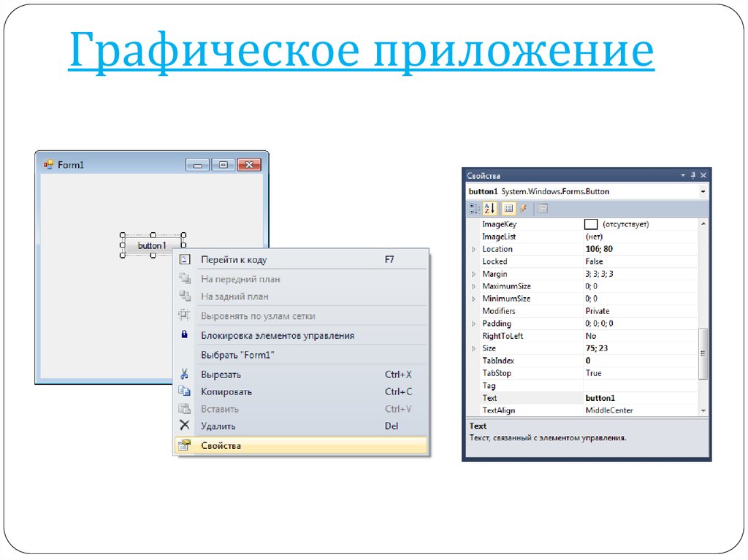Expand the Size property node
Screen dimensions: 748x560
[x=473, y=349]
